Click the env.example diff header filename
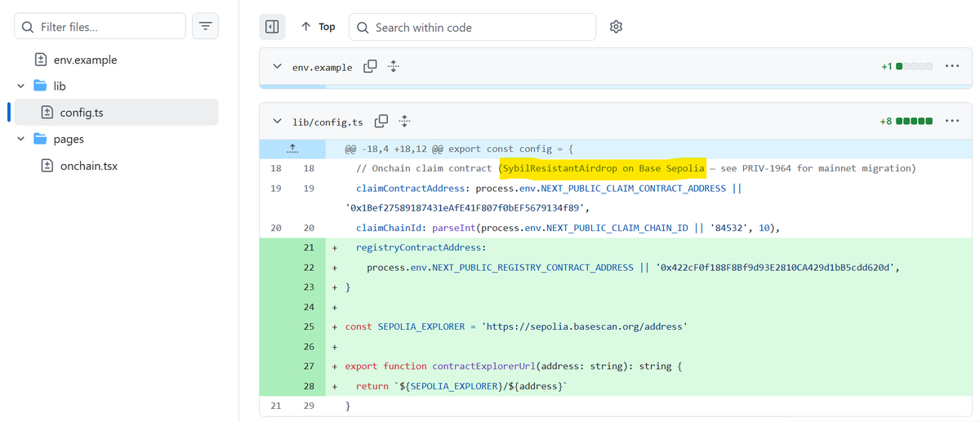This screenshot has width=980, height=422. coord(323,67)
